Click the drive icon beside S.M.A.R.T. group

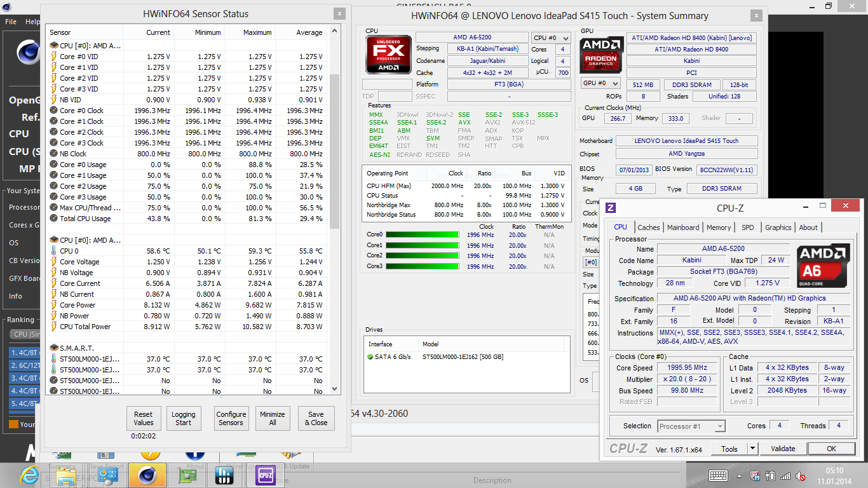(54, 348)
